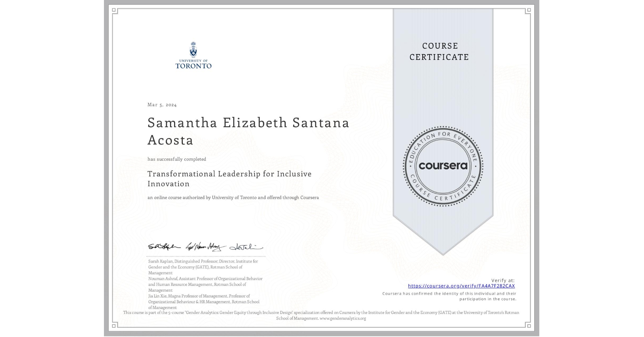The image size is (644, 337).
Task: Click the name 'Samantha Elizabeth Santana Acosta'
Action: pyautogui.click(x=248, y=131)
